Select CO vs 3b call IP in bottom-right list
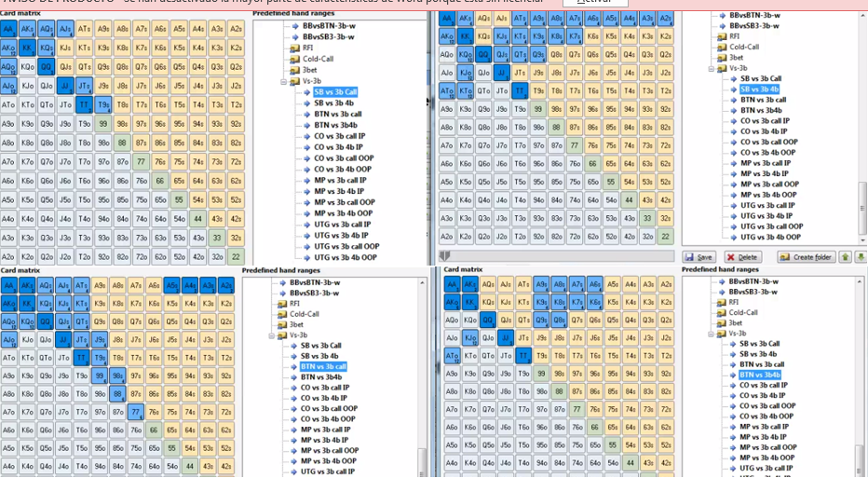 point(765,385)
